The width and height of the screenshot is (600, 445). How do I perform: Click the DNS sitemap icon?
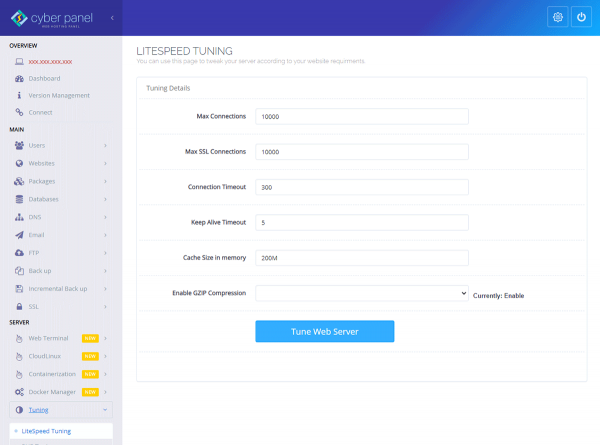coord(19,217)
